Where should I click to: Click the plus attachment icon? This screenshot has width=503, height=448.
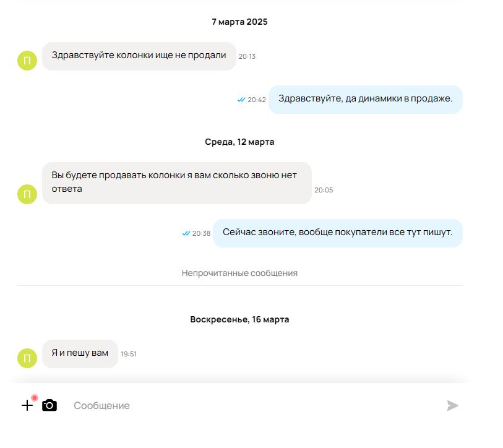coord(27,405)
